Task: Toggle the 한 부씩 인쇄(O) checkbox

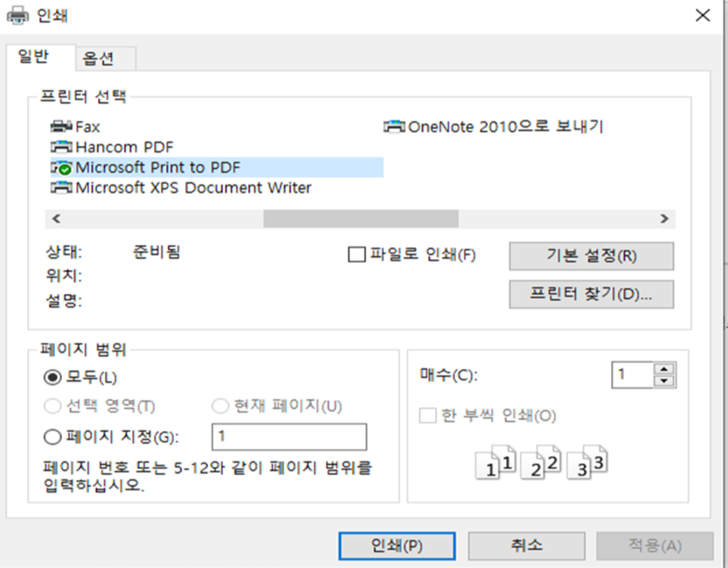Action: click(x=427, y=415)
